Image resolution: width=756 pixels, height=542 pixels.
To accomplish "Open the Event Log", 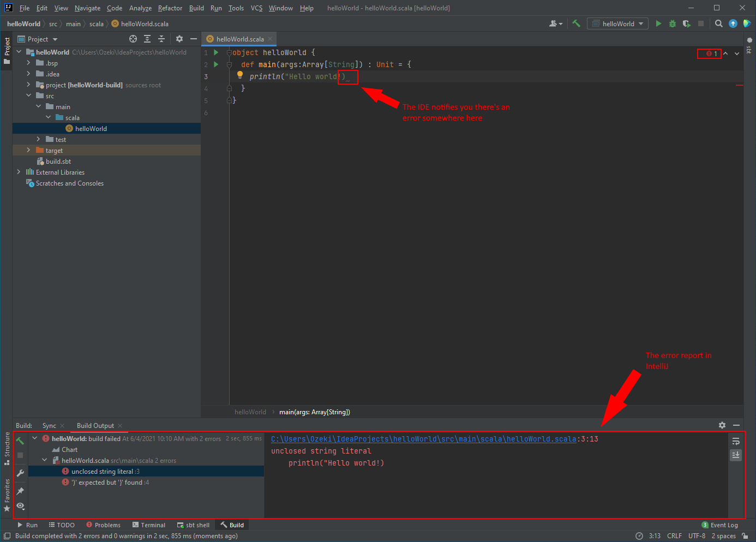I will (x=720, y=525).
